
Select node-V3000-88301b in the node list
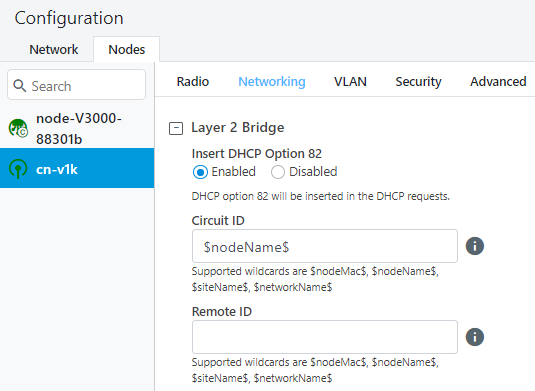coord(77,129)
